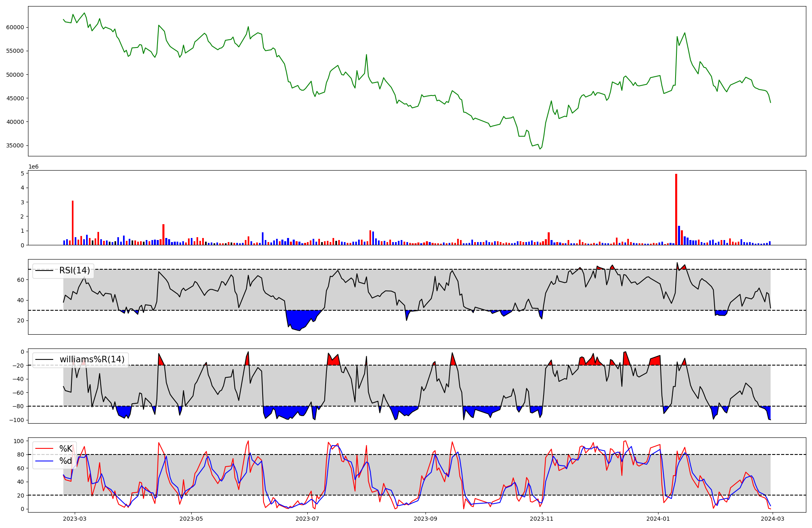Click the lowest point of the green price line
Image resolution: width=812 pixels, height=528 pixels.
click(x=540, y=149)
